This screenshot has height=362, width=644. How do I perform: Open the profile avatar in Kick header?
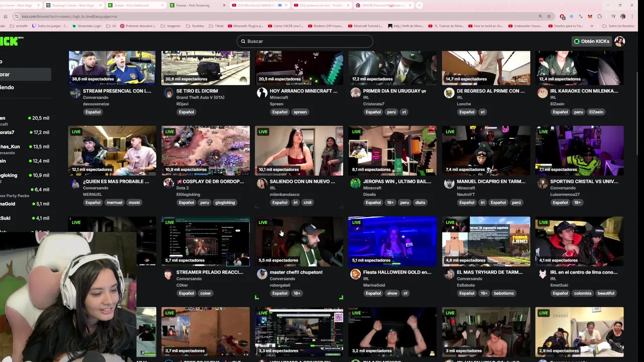pyautogui.click(x=619, y=41)
